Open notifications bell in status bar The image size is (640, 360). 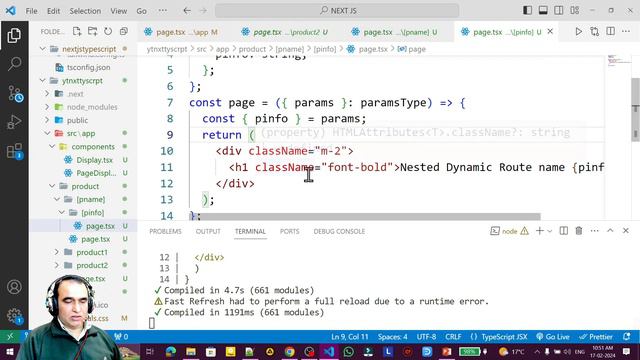[x=627, y=337]
